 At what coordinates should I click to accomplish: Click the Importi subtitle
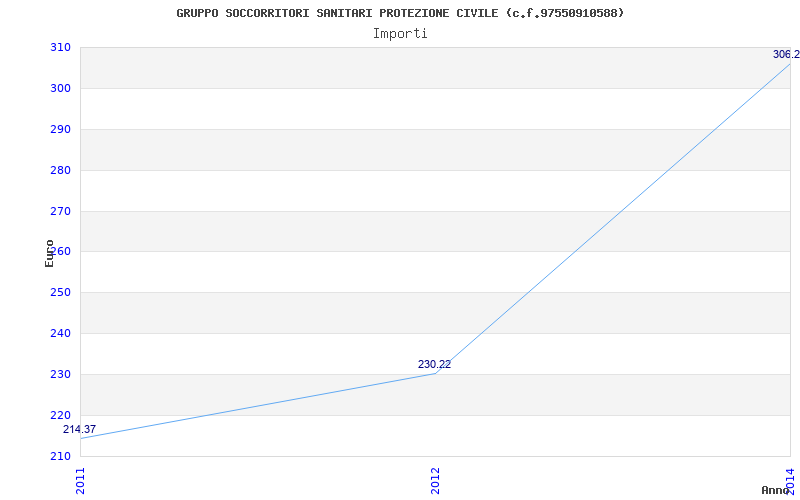coord(400,34)
